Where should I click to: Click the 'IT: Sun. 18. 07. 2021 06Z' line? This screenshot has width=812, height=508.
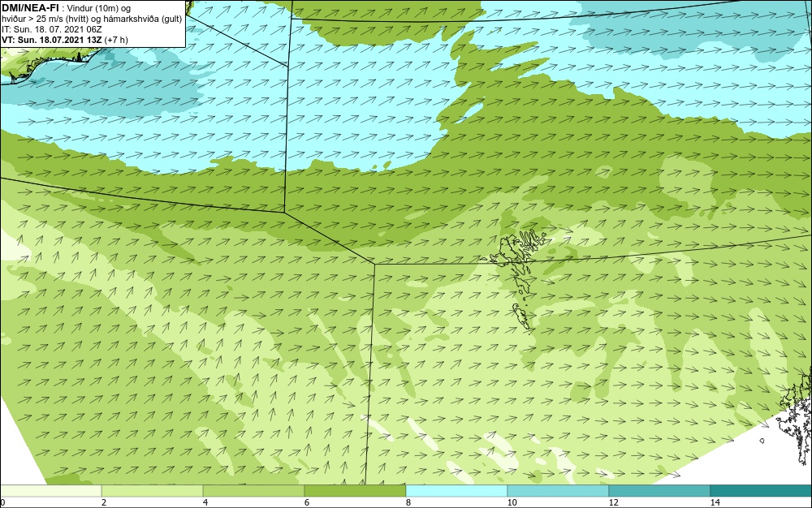52,29
